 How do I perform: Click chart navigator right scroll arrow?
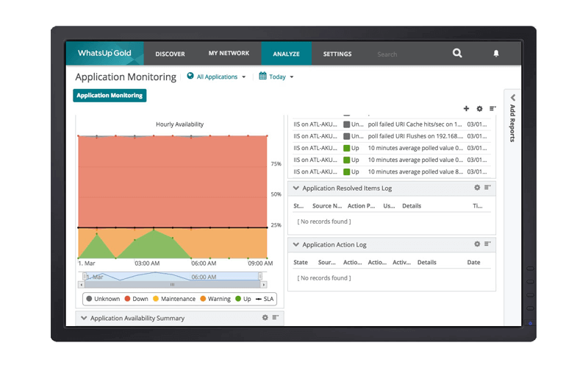click(264, 285)
